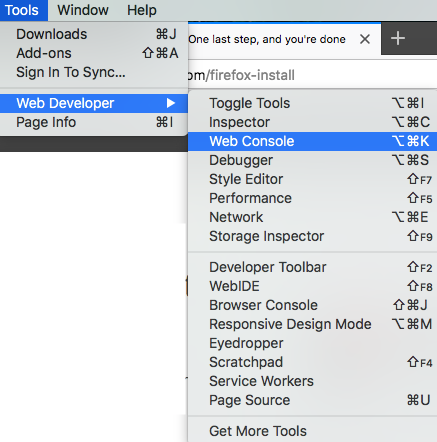
Task: Open the Network monitor
Action: (312, 217)
